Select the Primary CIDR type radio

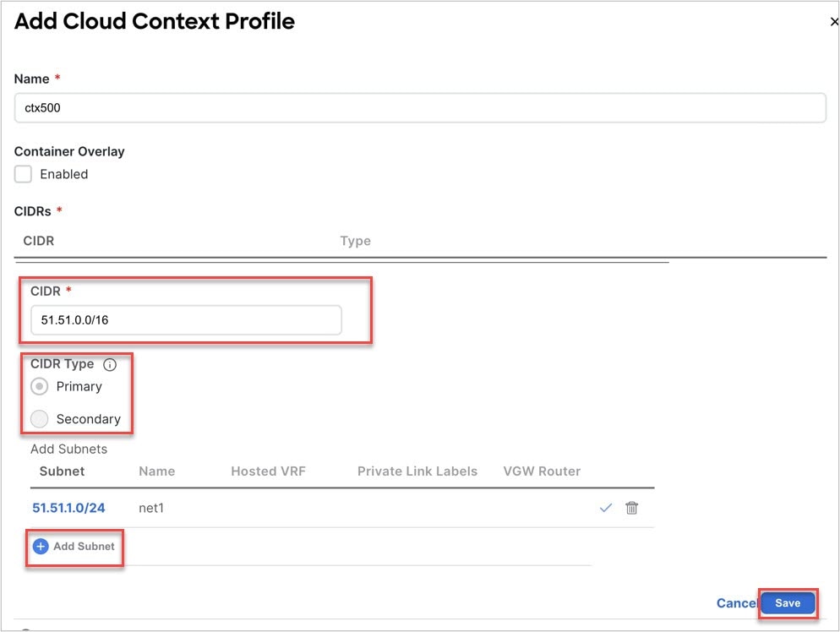pos(40,386)
